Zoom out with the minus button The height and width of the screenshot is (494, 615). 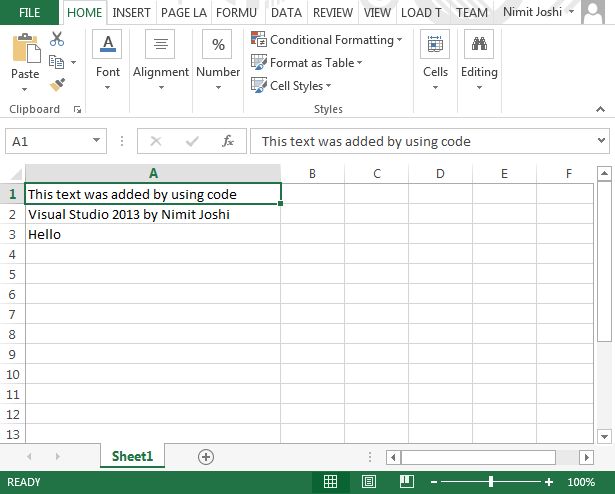tap(434, 482)
